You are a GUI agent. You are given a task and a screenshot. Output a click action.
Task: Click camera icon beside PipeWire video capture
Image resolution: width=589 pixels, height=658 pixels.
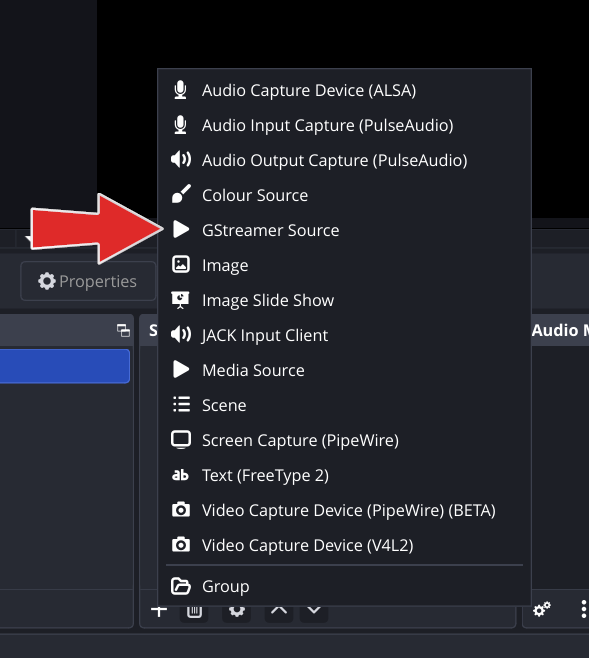click(181, 509)
